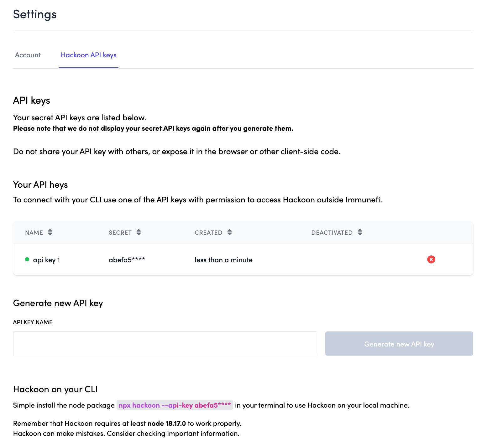Click the CREATED column header label
Viewport: 497px width, 448px height.
(208, 232)
